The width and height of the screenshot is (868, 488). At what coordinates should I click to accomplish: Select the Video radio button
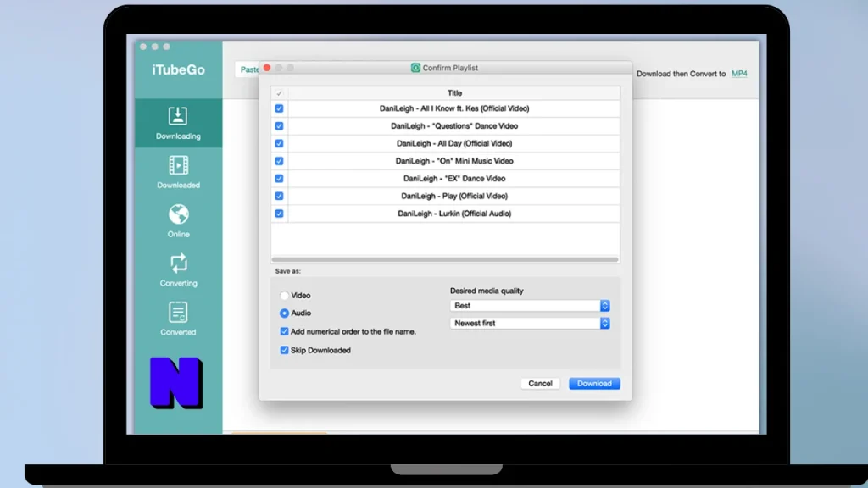284,296
